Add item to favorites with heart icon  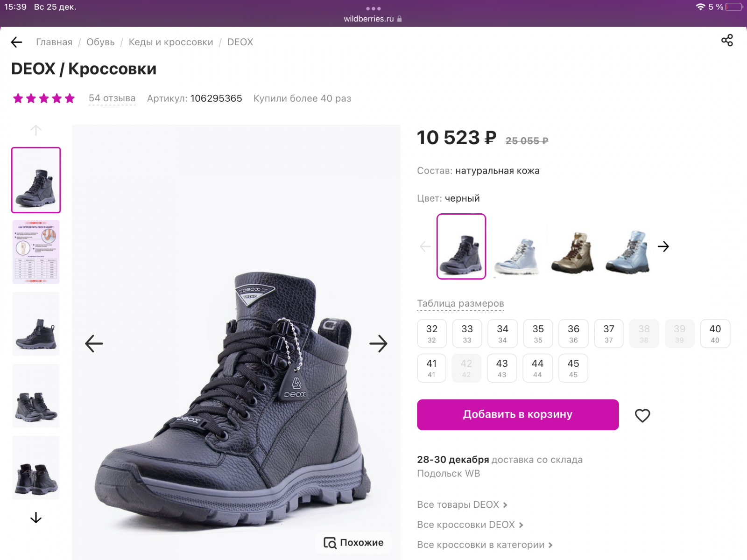pos(642,415)
